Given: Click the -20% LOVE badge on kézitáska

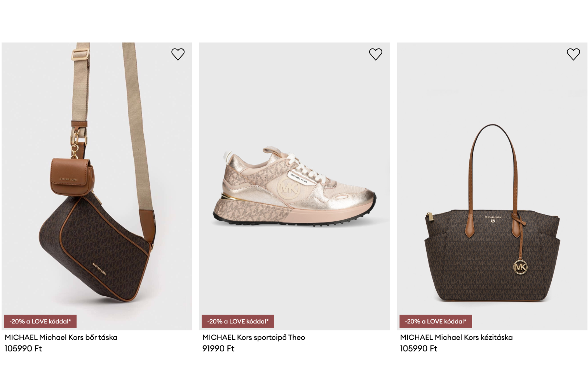Looking at the screenshot, I should coord(435,321).
